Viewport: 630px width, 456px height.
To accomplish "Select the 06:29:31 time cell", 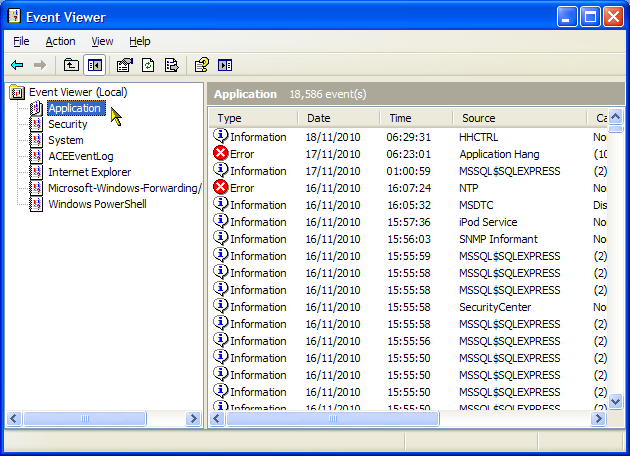I will pyautogui.click(x=409, y=137).
